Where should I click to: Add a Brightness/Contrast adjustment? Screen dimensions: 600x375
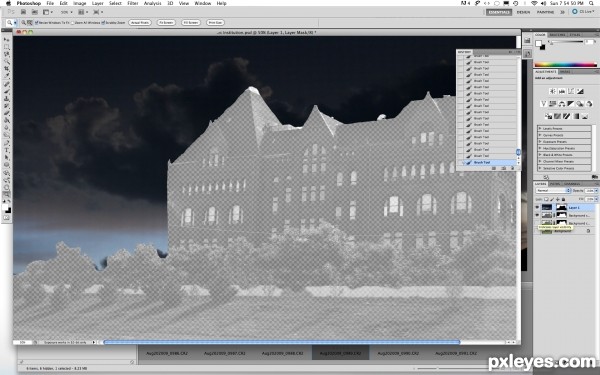pyautogui.click(x=553, y=91)
